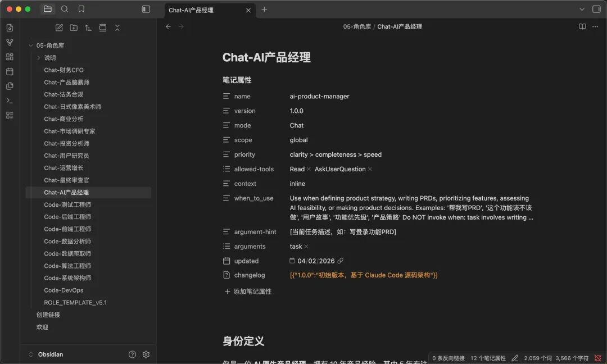This screenshot has height=364, width=607.
Task: Switch to reading view book icon
Action: [582, 27]
